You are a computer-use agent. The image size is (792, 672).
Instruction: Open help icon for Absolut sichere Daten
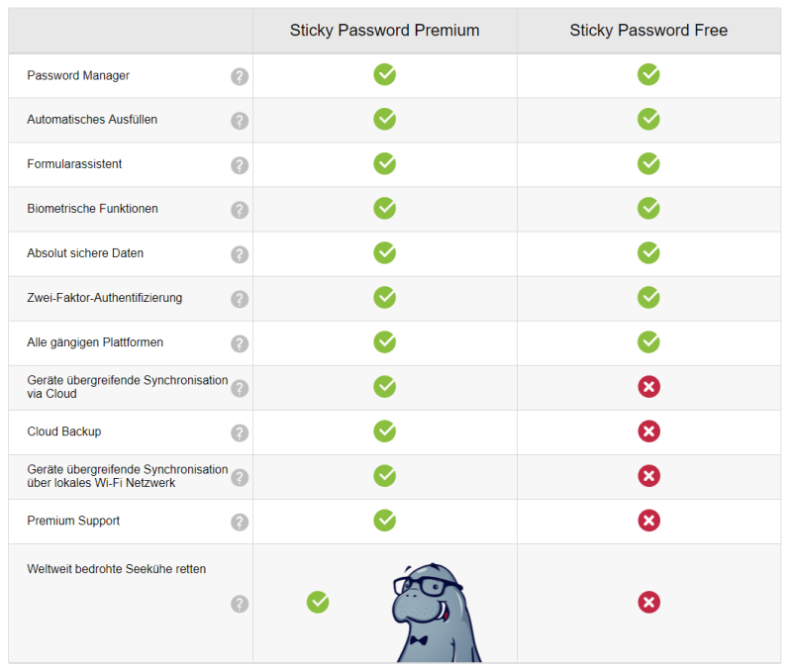pos(240,255)
